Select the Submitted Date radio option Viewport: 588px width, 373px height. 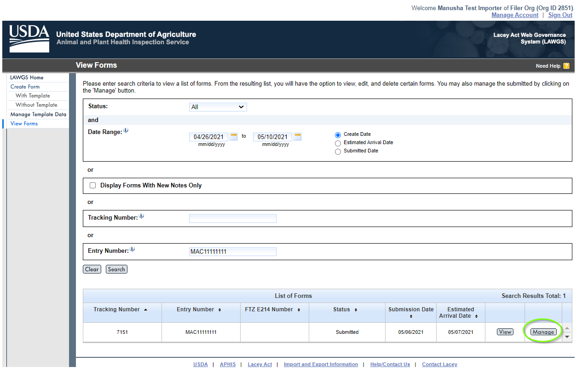point(338,152)
